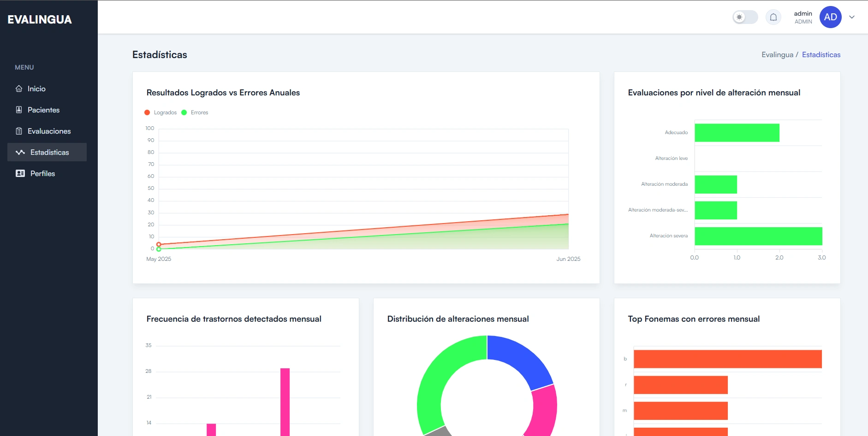Click the Evalingua breadcrumb link
The image size is (868, 436).
pos(777,54)
